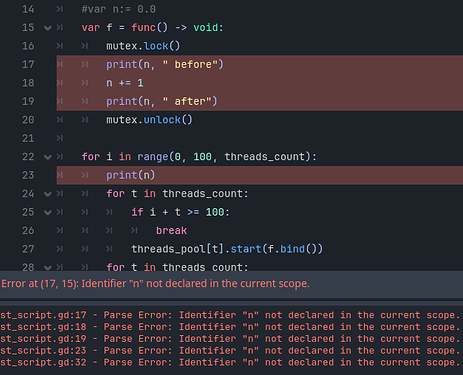The height and width of the screenshot is (375, 463).
Task: Collapse the if block at line 25
Action: click(x=48, y=212)
